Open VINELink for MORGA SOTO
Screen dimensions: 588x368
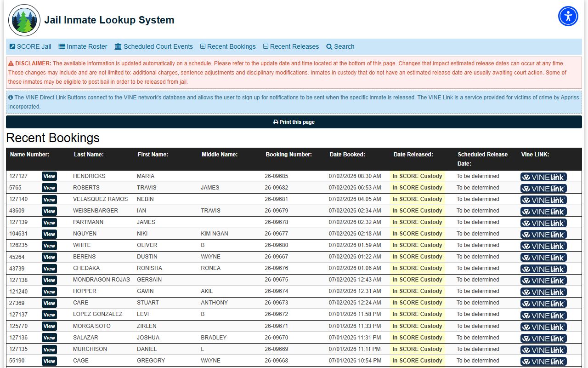tap(543, 327)
